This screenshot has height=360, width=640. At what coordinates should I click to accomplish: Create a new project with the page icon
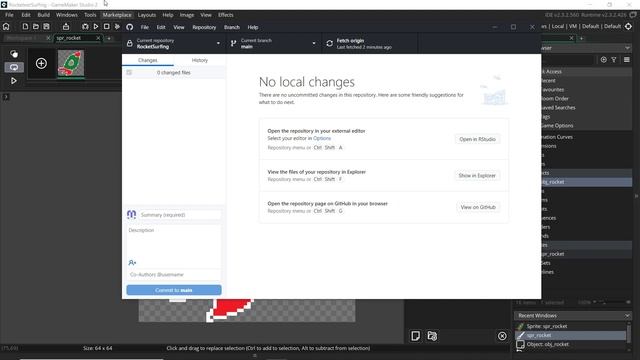[25, 27]
